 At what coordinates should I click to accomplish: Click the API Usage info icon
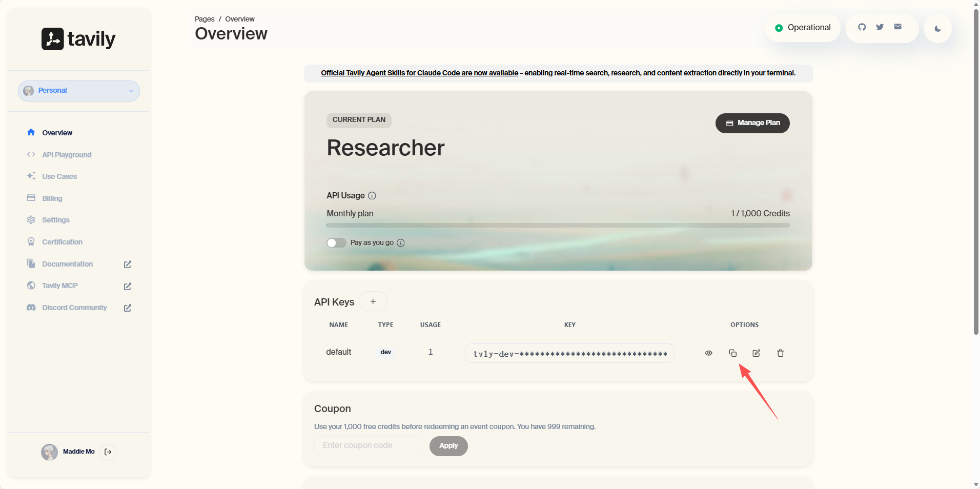[372, 196]
